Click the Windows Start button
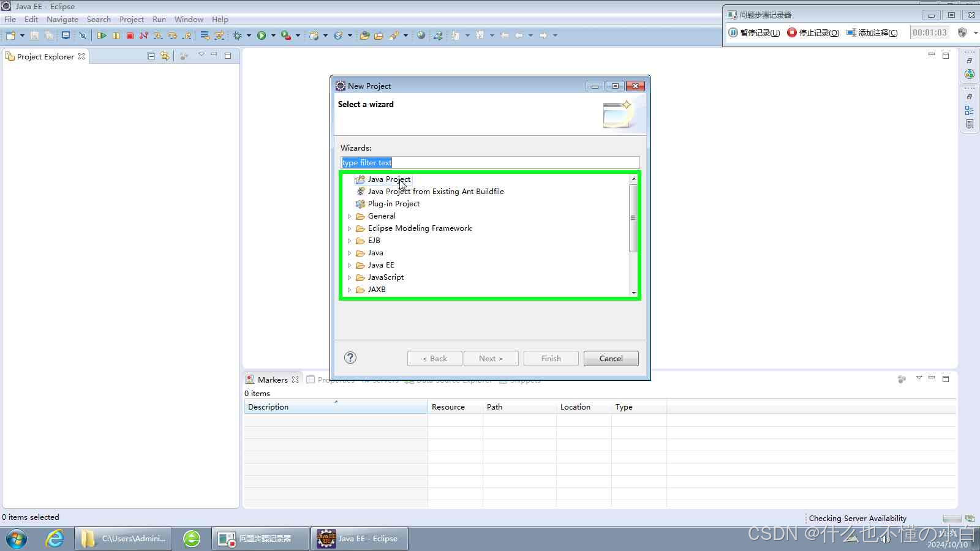 point(16,539)
